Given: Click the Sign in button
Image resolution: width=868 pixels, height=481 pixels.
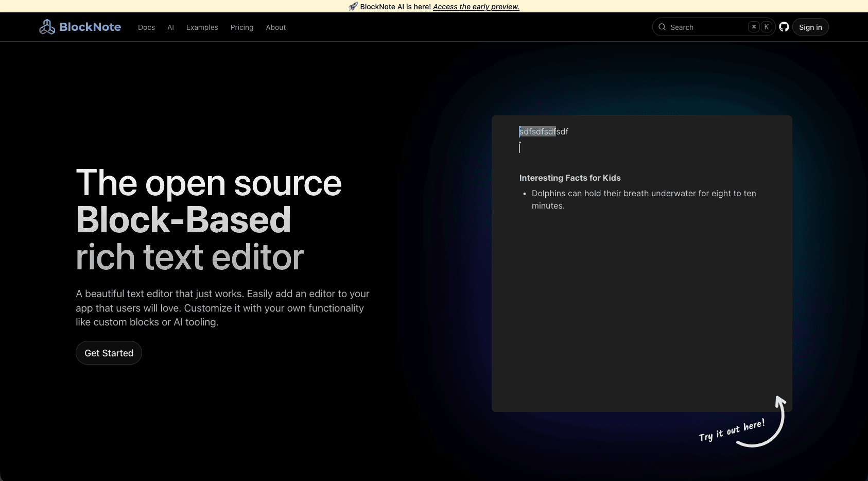Looking at the screenshot, I should tap(810, 27).
